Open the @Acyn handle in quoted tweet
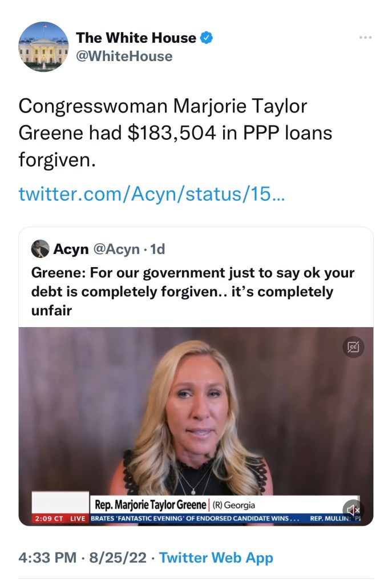 tap(116, 249)
